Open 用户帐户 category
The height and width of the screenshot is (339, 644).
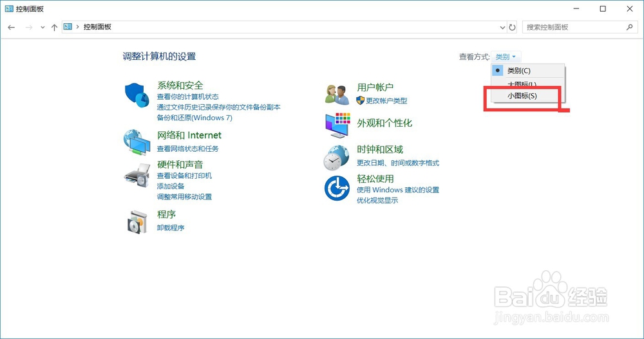375,87
